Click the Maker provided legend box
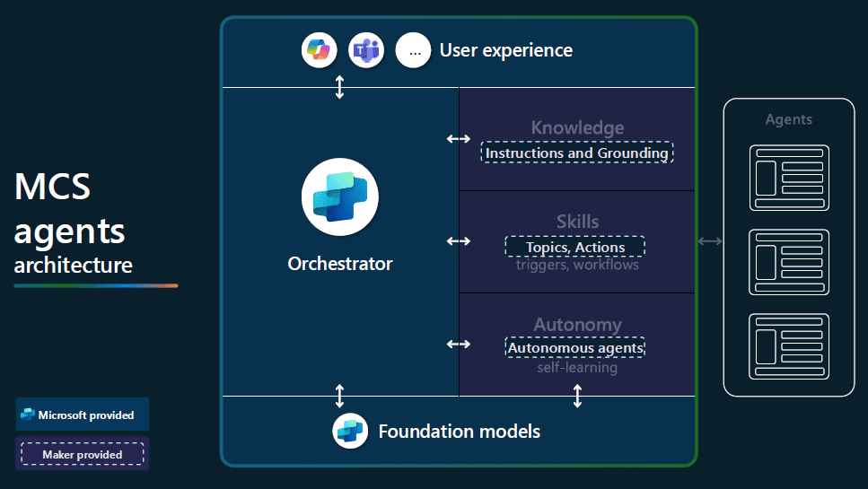 82,455
